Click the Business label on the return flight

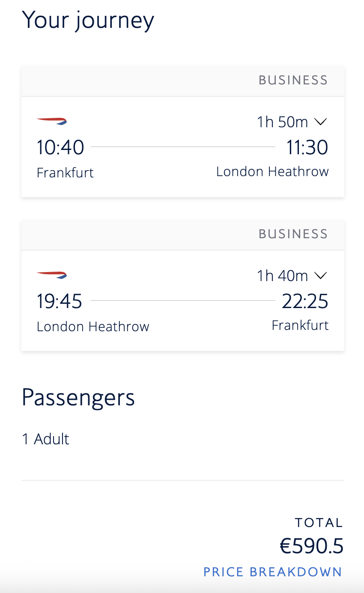[293, 234]
